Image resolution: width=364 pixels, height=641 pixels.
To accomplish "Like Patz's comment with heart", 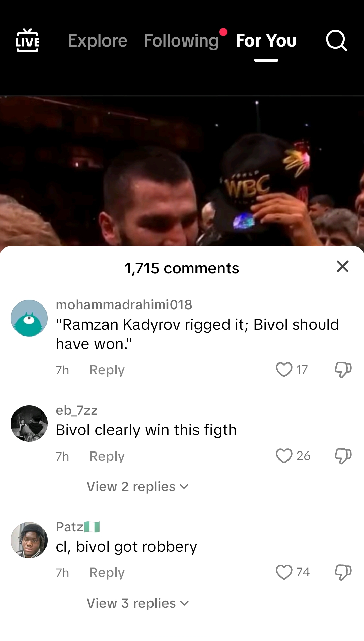I will [x=284, y=572].
